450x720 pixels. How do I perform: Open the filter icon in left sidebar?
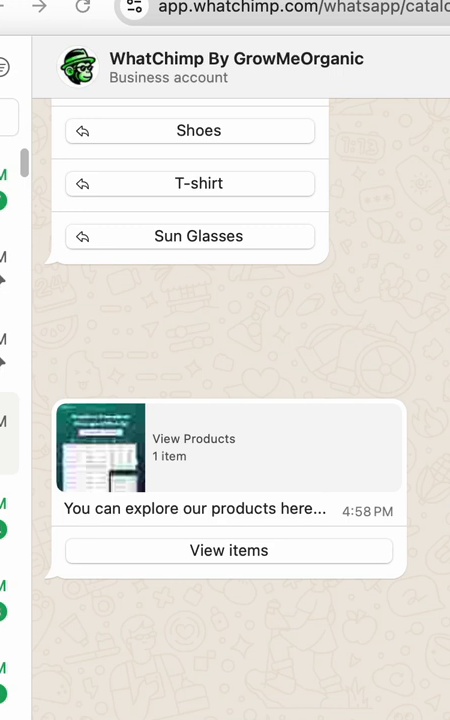3,67
